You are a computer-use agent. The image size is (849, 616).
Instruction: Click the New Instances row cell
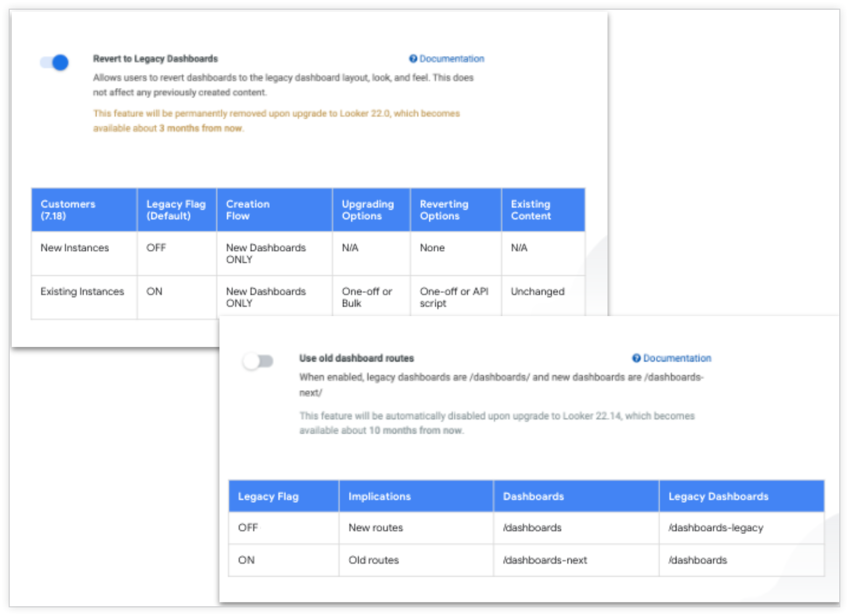click(74, 248)
